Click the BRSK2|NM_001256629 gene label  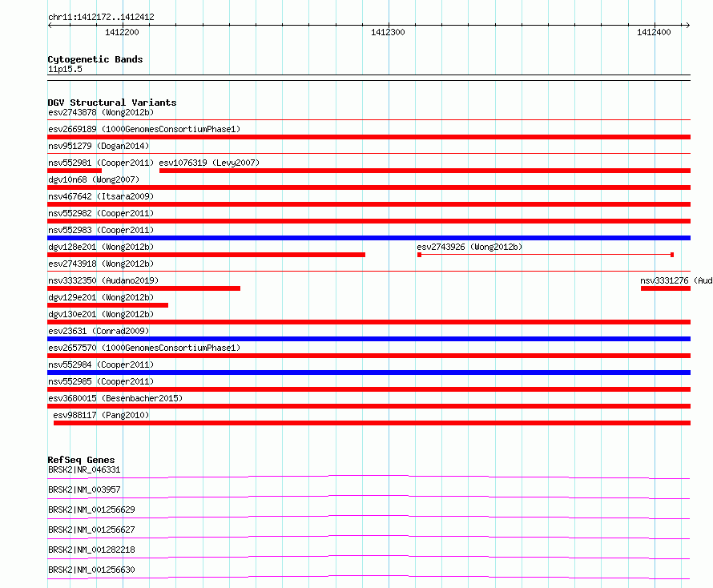pos(91,509)
